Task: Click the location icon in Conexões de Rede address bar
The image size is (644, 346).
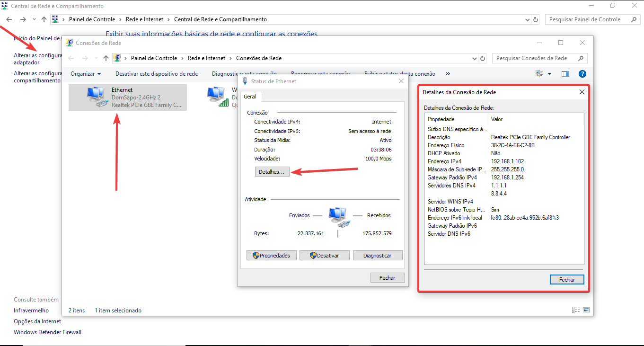Action: pyautogui.click(x=117, y=58)
